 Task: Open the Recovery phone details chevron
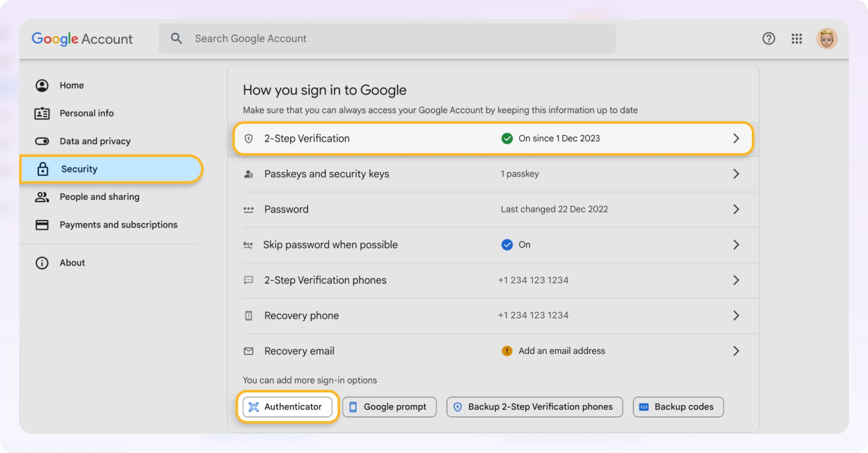click(x=737, y=315)
